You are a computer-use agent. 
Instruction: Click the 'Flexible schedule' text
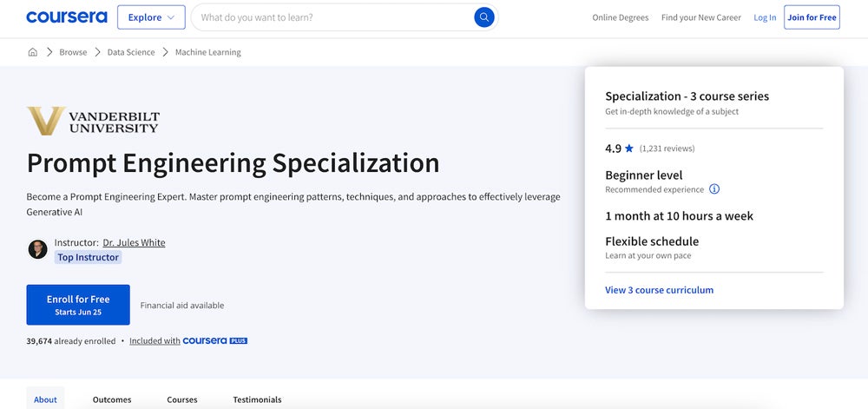point(652,241)
